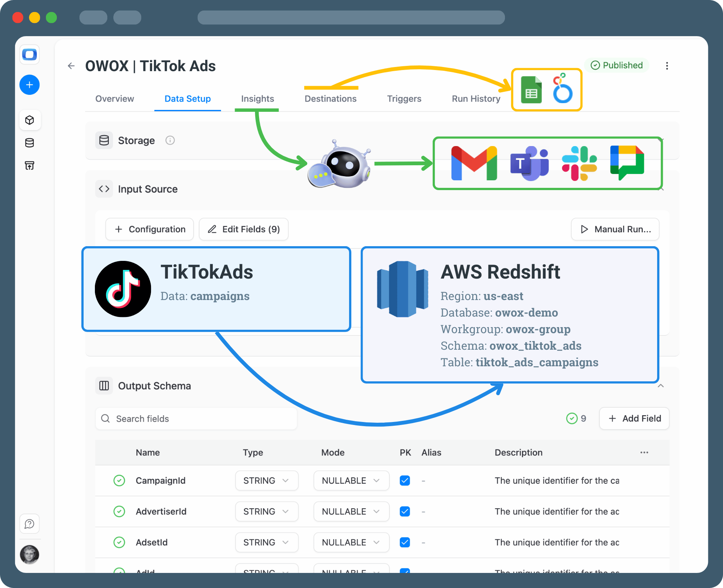Image resolution: width=723 pixels, height=588 pixels.
Task: Open the CampaignId Type STRING dropdown
Action: [x=267, y=481]
